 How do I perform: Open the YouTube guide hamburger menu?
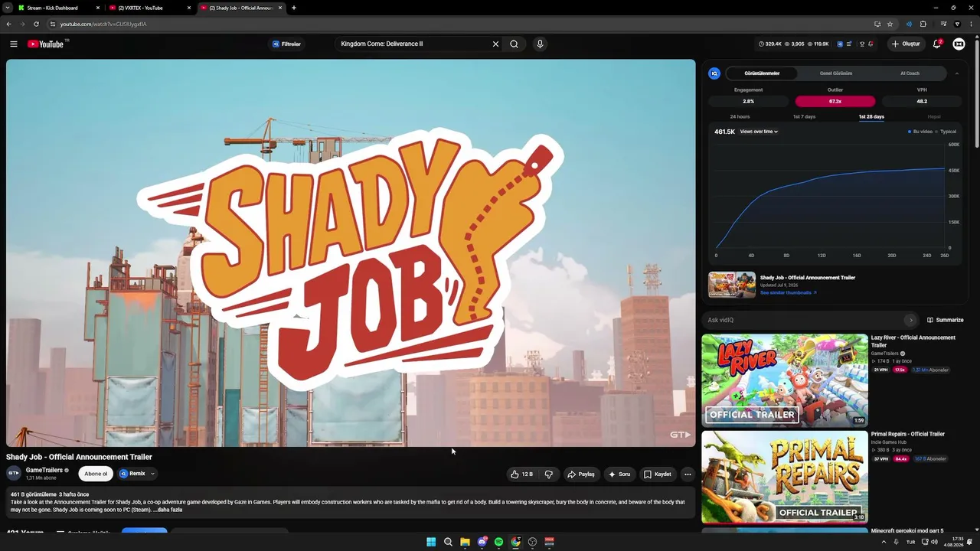14,44
